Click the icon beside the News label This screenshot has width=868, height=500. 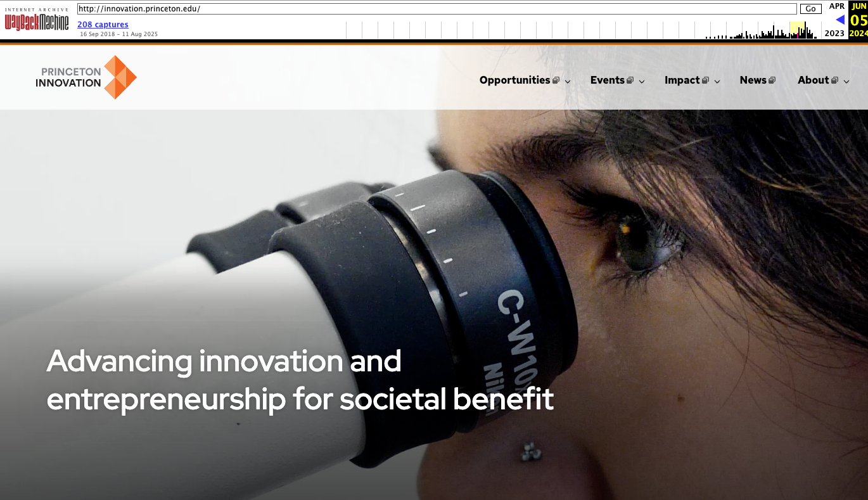(772, 80)
